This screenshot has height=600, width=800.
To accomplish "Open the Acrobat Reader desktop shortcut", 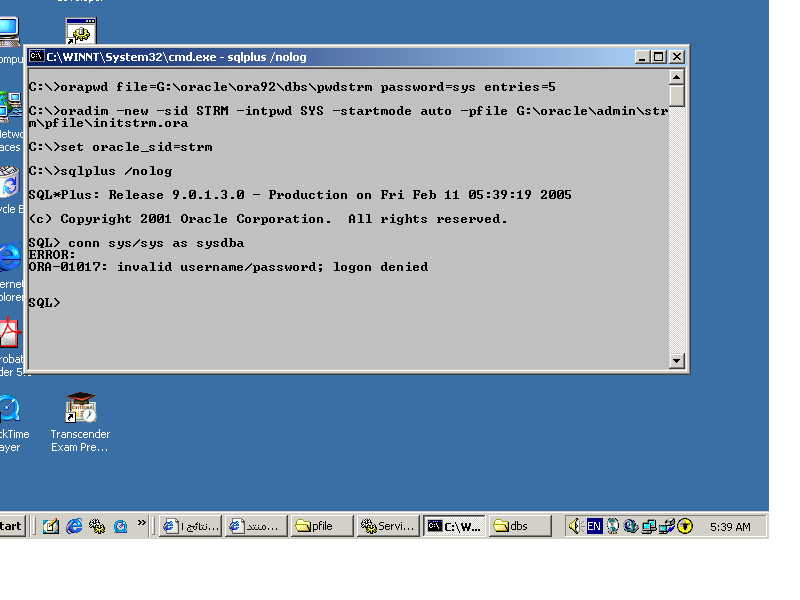I will point(8,332).
